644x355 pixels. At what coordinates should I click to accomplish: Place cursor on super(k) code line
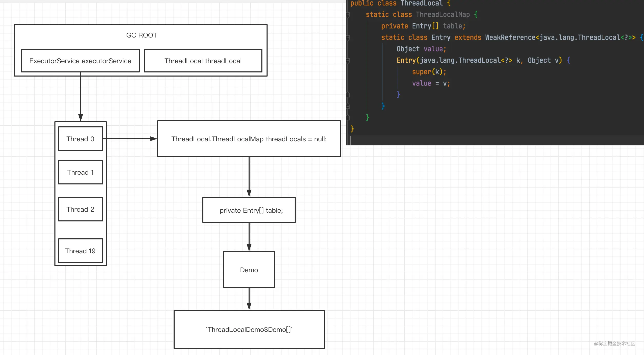(429, 72)
